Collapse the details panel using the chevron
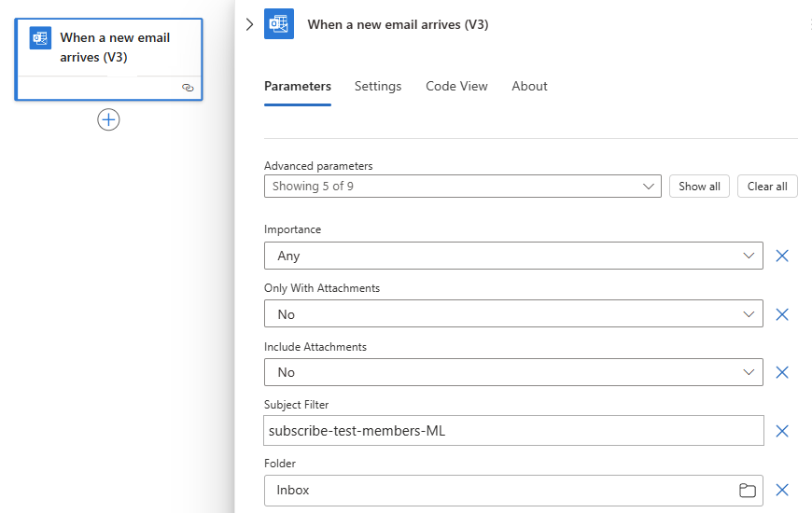This screenshot has height=513, width=812. click(249, 24)
